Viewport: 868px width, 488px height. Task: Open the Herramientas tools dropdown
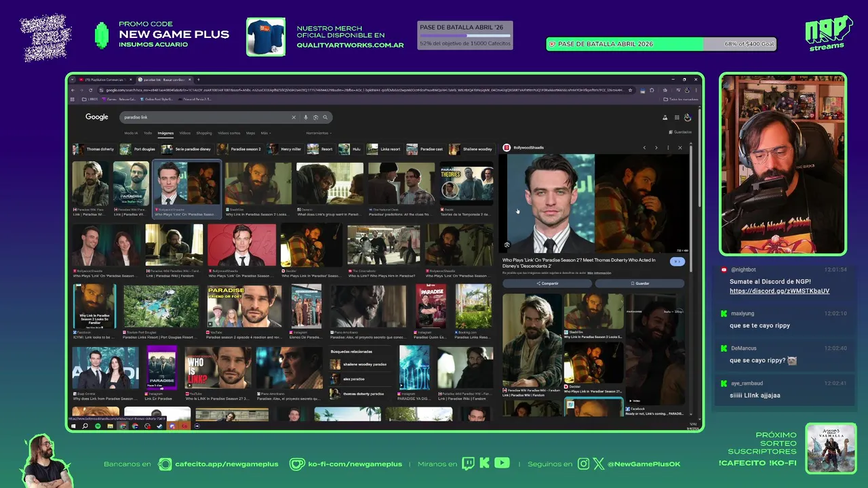pos(319,133)
